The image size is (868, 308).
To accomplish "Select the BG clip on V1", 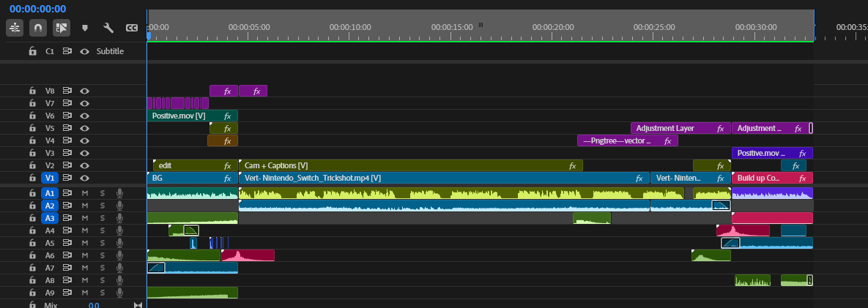I will pyautogui.click(x=192, y=178).
